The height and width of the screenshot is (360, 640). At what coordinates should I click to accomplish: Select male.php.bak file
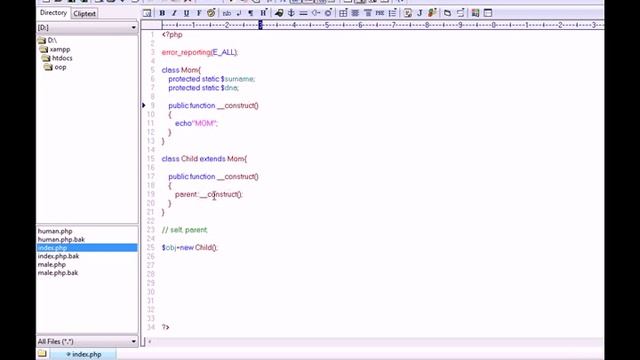point(58,273)
